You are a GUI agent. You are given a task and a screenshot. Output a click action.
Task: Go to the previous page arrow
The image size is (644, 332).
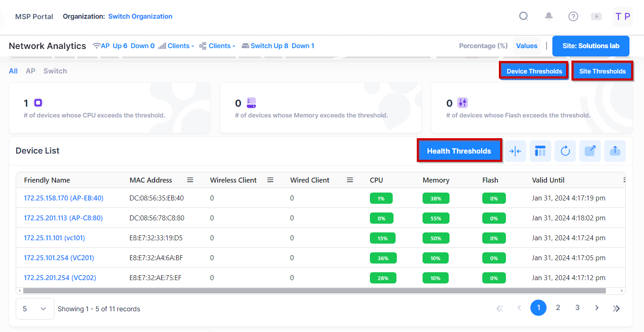(519, 308)
